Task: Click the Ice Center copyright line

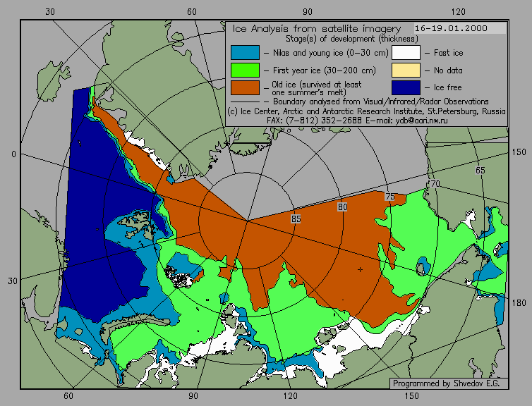Action: tap(366, 111)
